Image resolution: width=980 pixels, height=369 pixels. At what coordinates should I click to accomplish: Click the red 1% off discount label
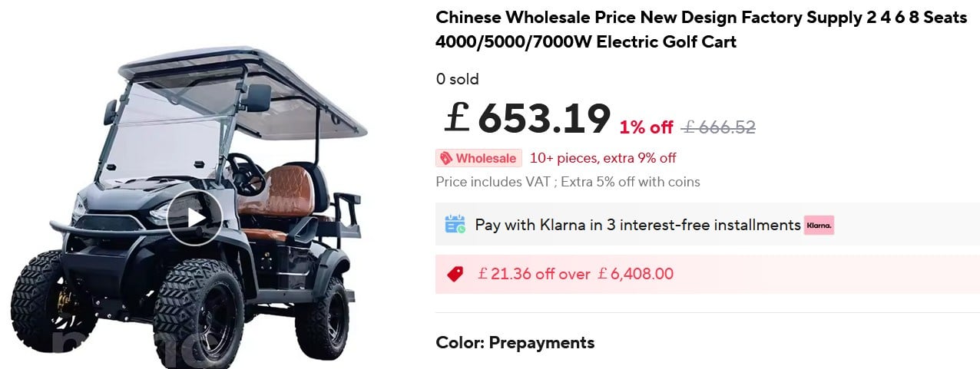[646, 127]
